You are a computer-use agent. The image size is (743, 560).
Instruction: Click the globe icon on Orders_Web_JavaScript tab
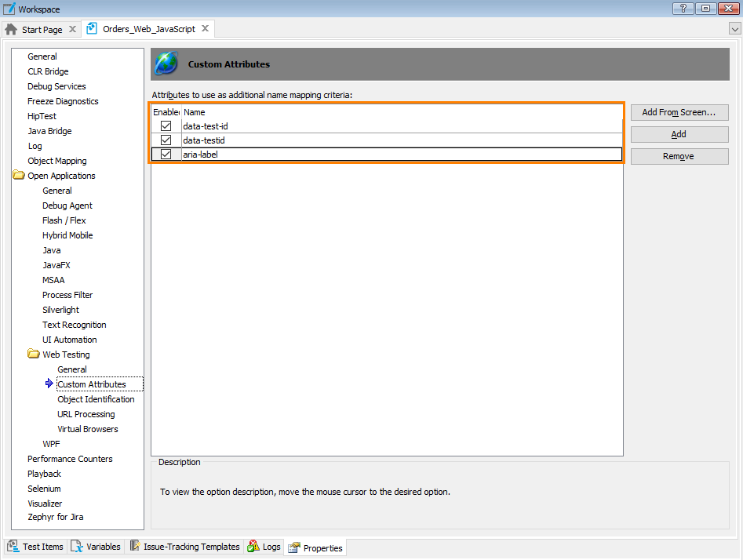[92, 27]
